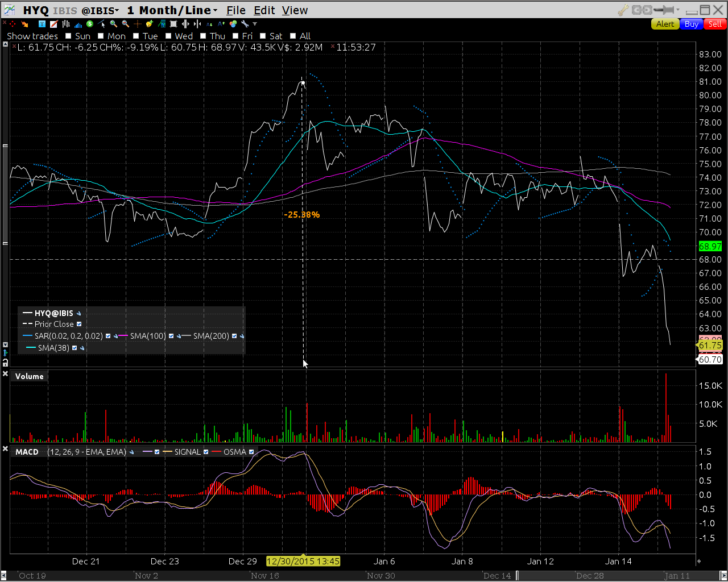
Task: Tick the Wed show-trades checkbox
Action: [x=168, y=36]
